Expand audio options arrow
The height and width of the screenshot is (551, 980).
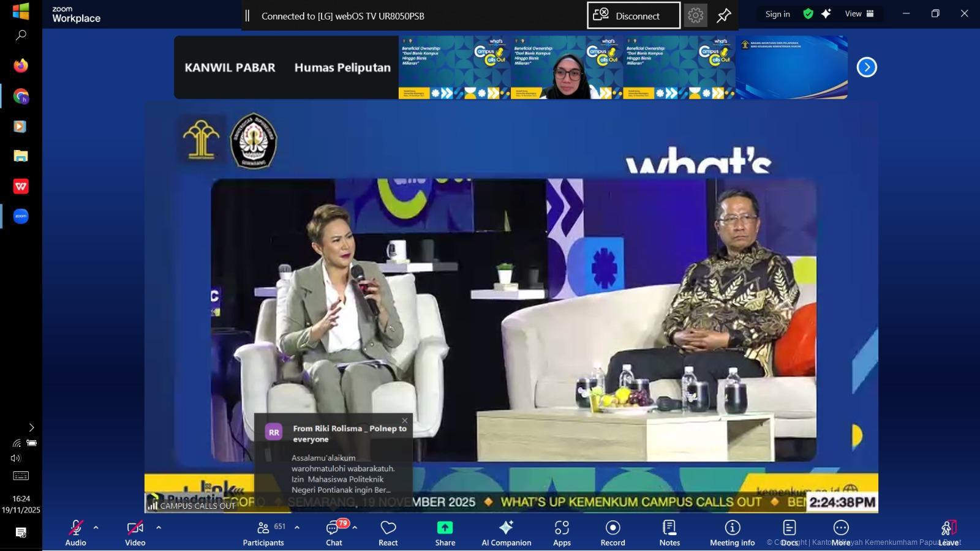(96, 527)
